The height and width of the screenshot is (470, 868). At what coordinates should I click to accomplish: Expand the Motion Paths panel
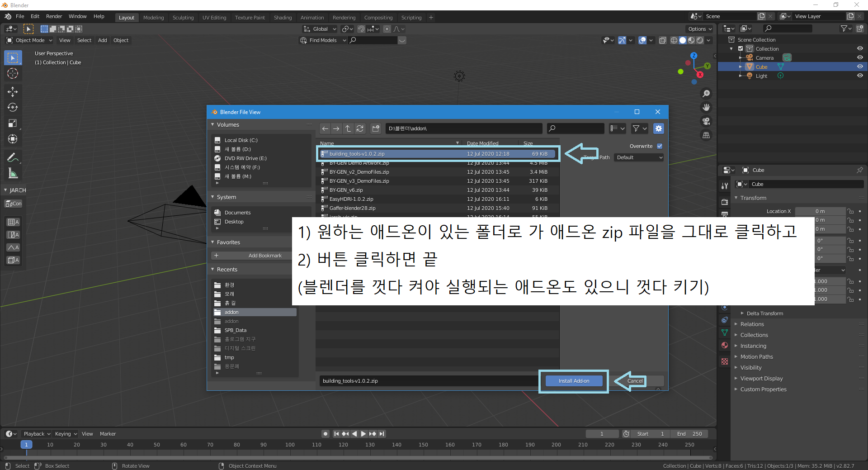coord(756,357)
